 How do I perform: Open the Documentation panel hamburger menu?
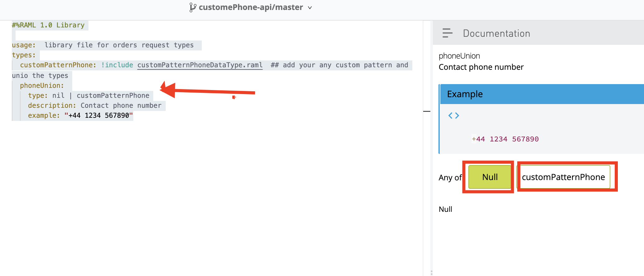[447, 33]
